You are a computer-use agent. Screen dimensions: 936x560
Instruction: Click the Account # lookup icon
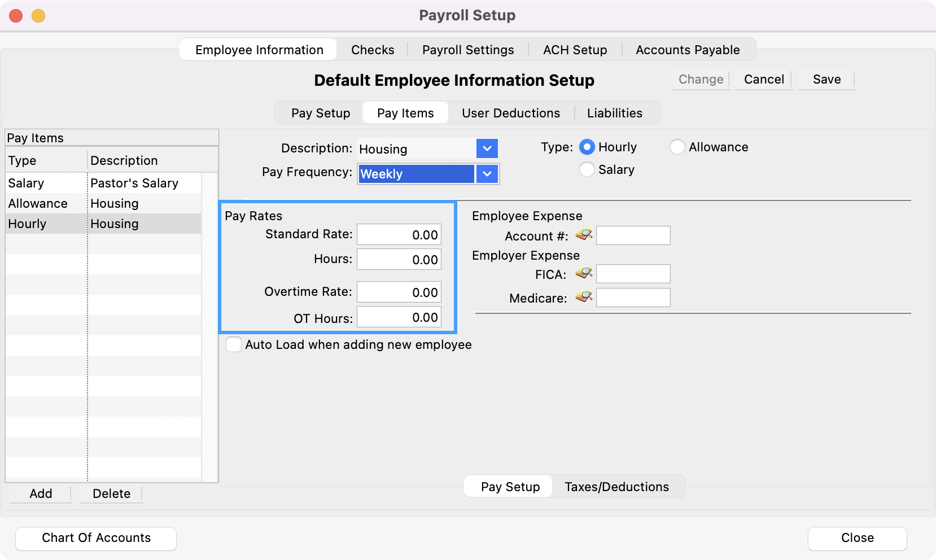click(584, 235)
